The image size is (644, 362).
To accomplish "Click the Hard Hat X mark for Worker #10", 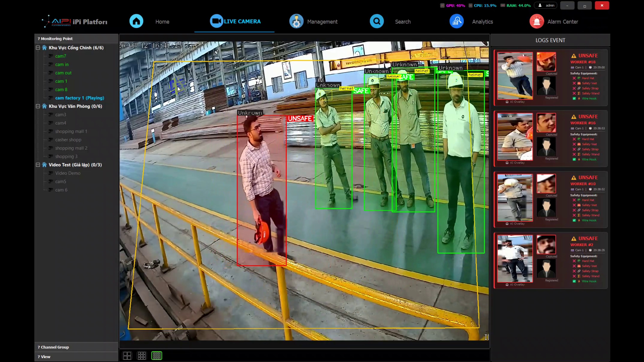I will pyautogui.click(x=574, y=200).
